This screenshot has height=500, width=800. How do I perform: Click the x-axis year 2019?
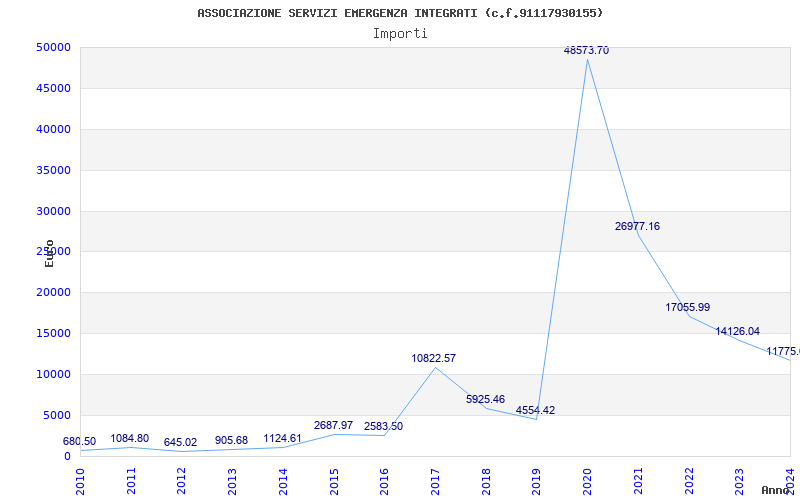pos(536,482)
